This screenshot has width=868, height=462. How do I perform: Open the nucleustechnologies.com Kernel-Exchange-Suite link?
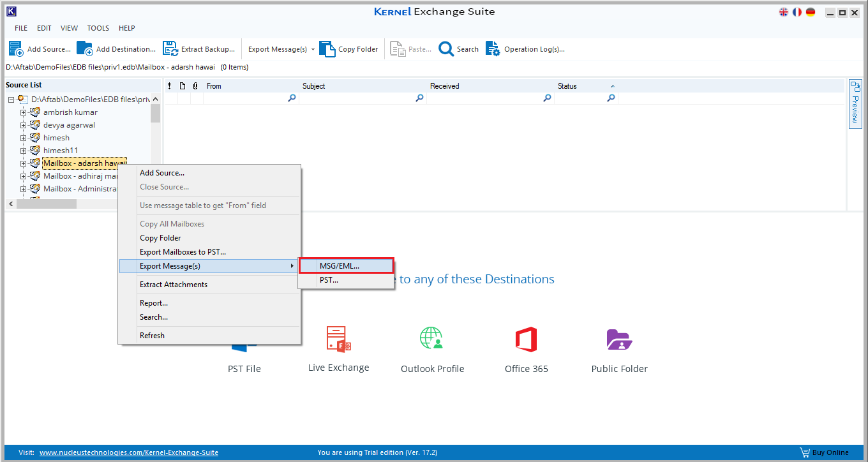pos(129,452)
